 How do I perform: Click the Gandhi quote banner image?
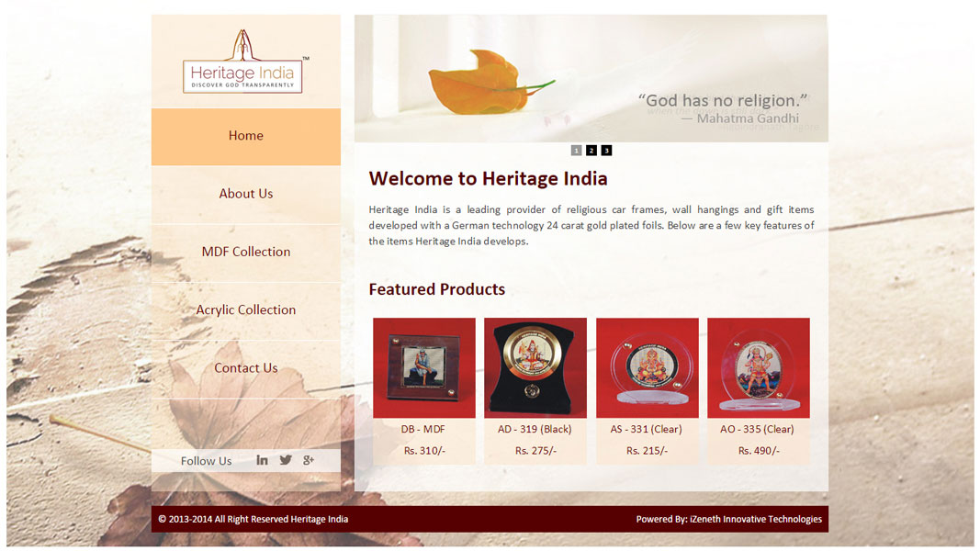[x=591, y=79]
